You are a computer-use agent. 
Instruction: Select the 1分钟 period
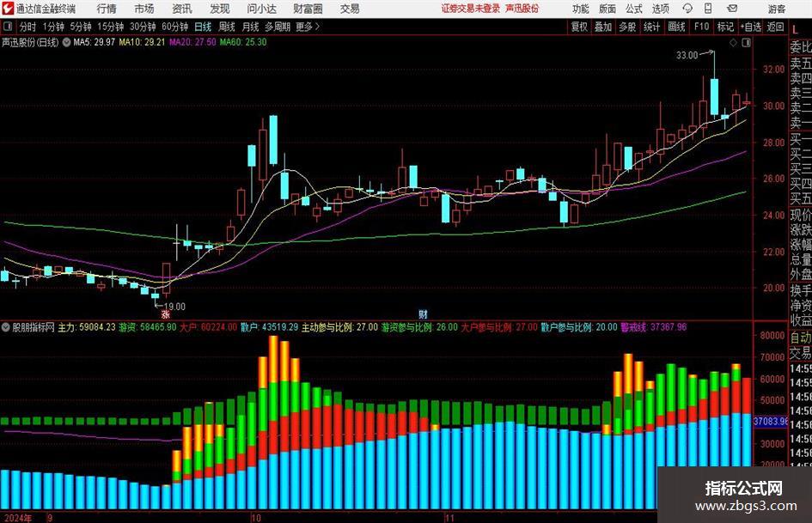[52, 27]
